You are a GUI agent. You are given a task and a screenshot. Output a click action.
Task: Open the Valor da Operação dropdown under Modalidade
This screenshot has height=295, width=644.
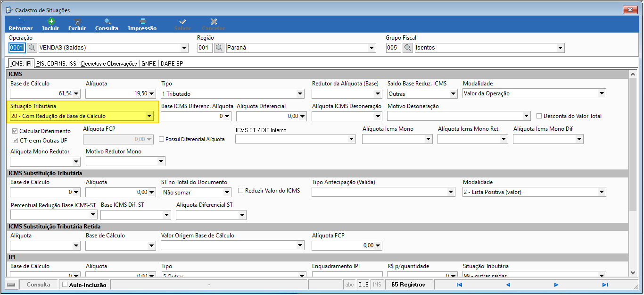[x=602, y=93]
